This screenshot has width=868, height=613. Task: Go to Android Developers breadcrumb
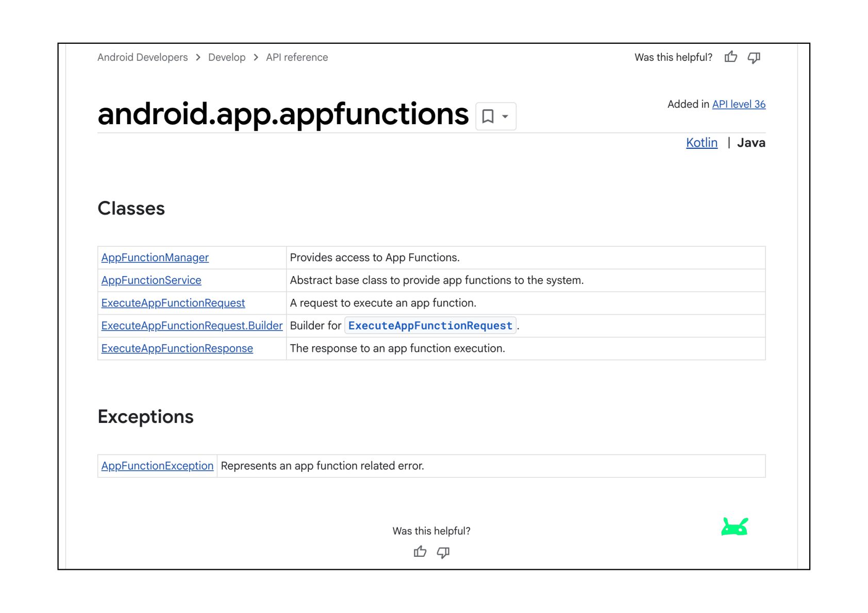(x=142, y=57)
